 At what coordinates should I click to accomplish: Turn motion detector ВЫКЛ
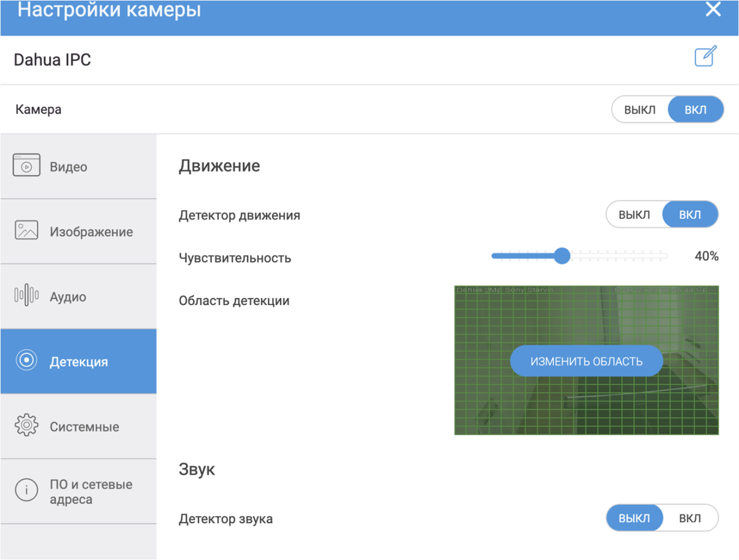634,216
